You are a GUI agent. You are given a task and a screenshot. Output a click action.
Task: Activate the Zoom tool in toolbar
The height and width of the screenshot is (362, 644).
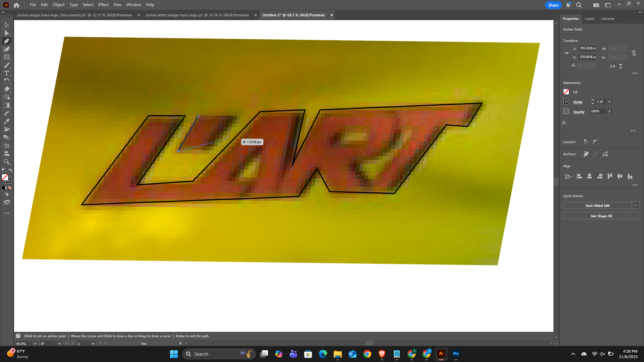pyautogui.click(x=7, y=162)
